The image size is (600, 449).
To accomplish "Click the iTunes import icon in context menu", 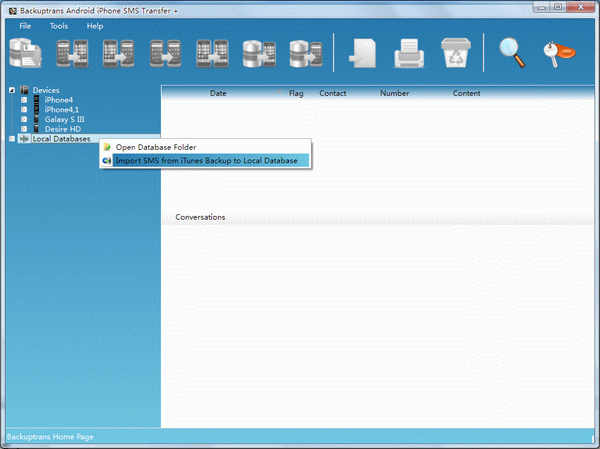I will point(107,160).
